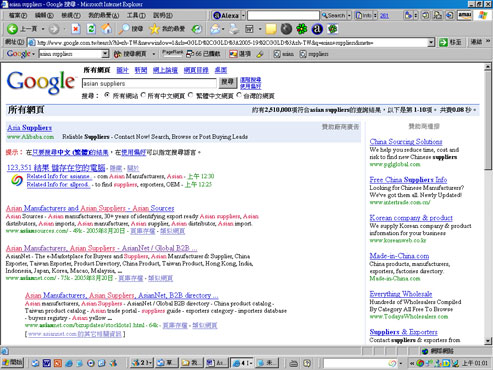Click the green ICQ flower icon
Screen dimensions: 493x370
tap(302, 29)
